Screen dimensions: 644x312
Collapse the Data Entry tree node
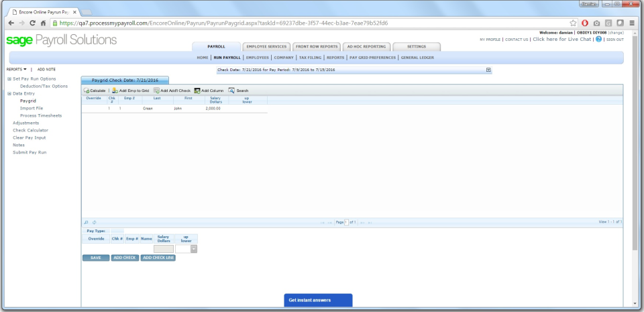(x=9, y=93)
